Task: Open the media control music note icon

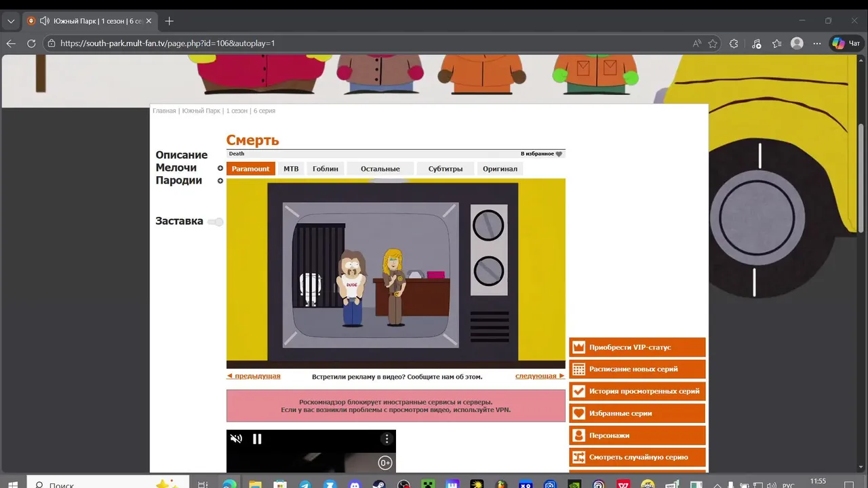Action: (756, 43)
